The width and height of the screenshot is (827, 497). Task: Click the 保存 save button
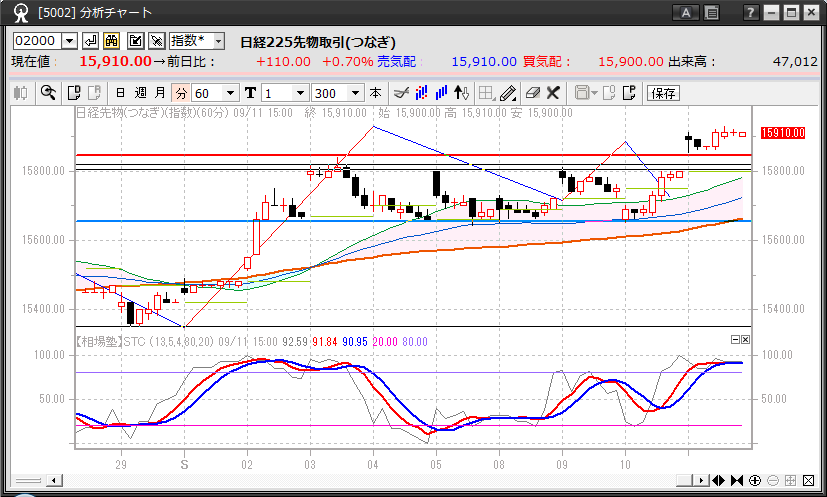point(664,93)
